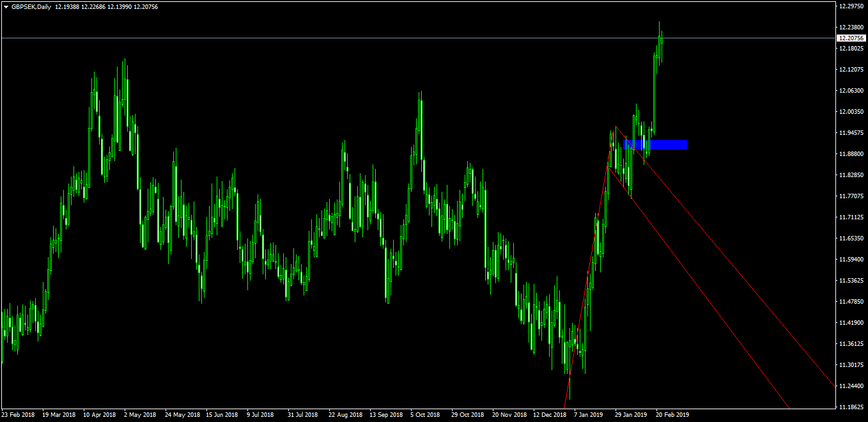Click the 11.77075 price axis label

(851, 196)
